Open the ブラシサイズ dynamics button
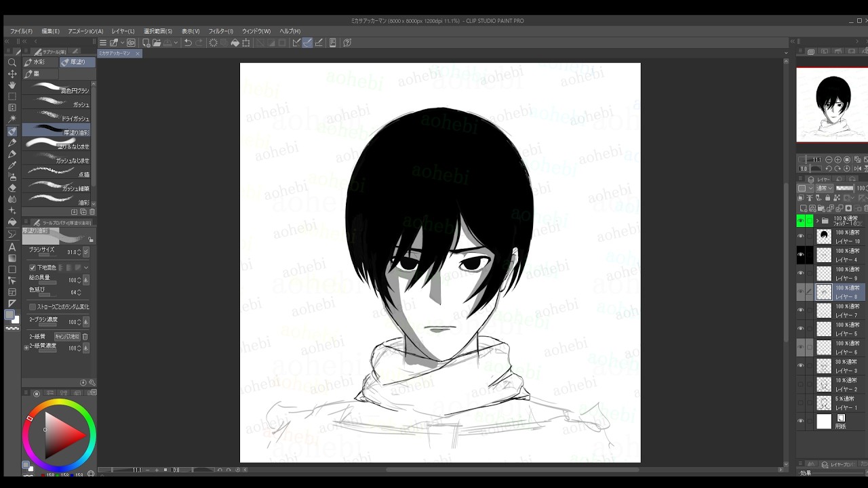The width and height of the screenshot is (868, 488). [85, 252]
